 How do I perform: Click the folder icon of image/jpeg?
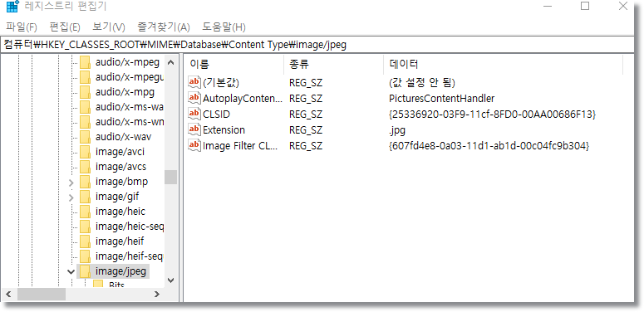click(85, 271)
